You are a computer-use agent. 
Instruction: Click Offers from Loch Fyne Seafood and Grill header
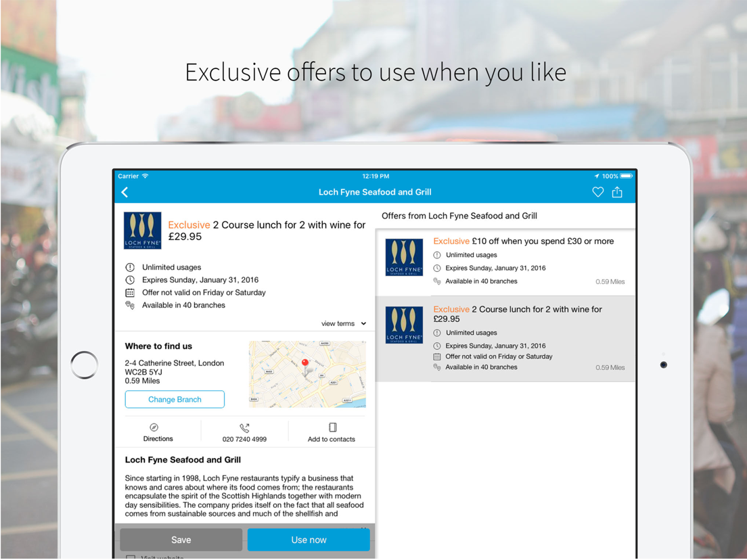459,216
